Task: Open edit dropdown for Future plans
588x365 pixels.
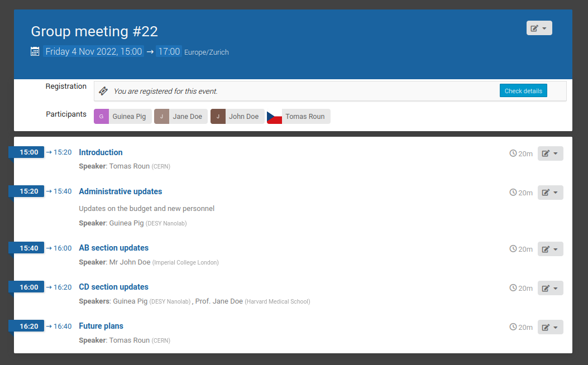Action: (550, 327)
